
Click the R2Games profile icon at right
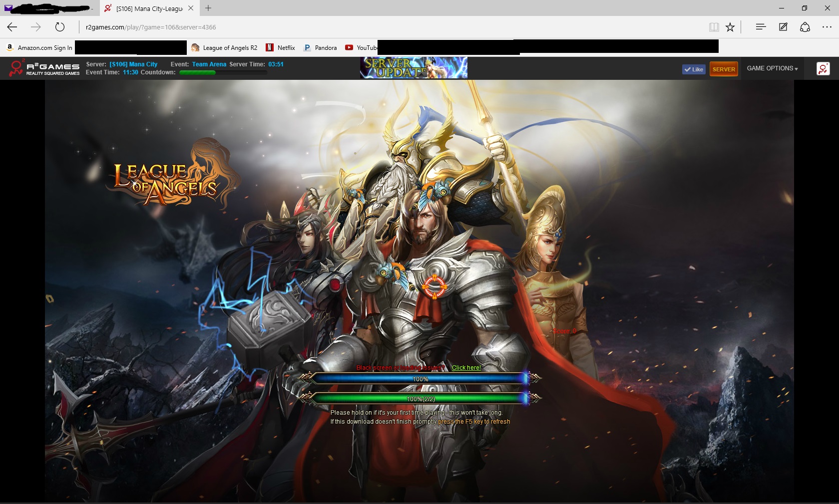point(823,69)
